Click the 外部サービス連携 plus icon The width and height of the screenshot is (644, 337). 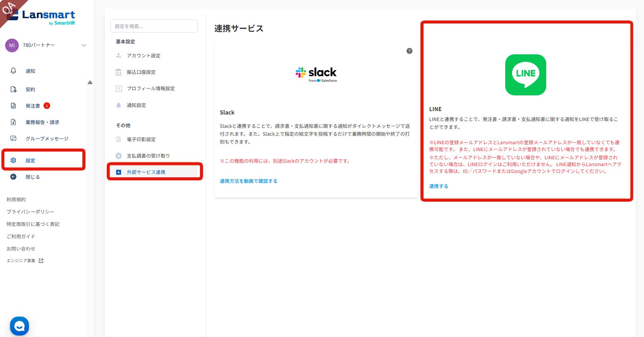pos(119,172)
